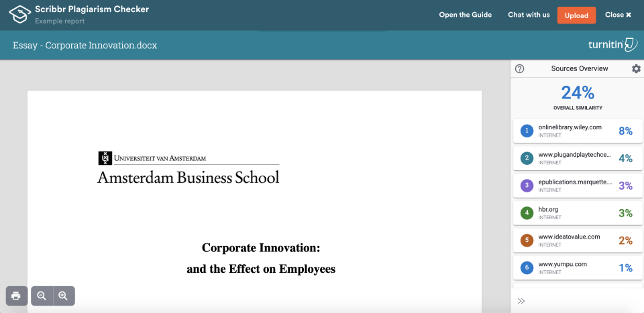Click the print document icon
The height and width of the screenshot is (313, 644).
coord(16,296)
